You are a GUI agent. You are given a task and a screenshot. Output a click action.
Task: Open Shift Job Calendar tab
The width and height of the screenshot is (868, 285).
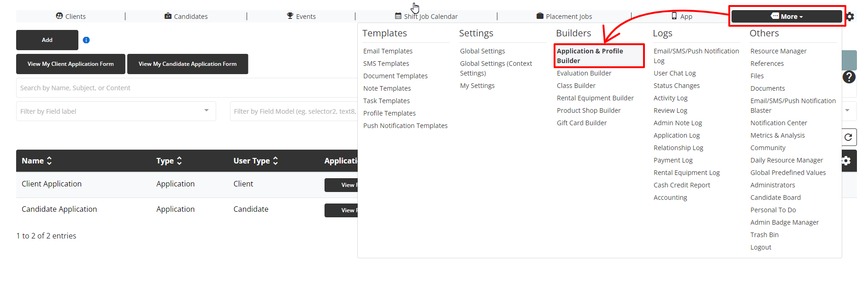(426, 17)
